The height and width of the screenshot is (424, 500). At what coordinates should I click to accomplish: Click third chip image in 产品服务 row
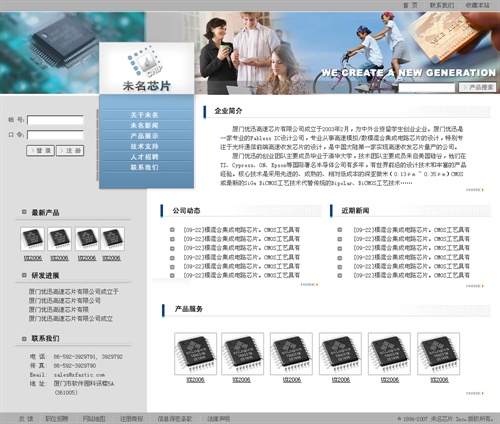(291, 354)
